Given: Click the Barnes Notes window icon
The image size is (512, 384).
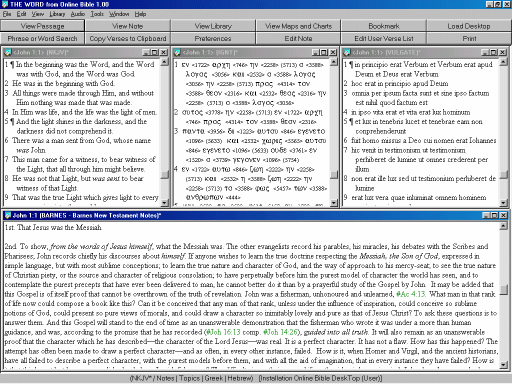Looking at the screenshot, I should (x=7, y=216).
